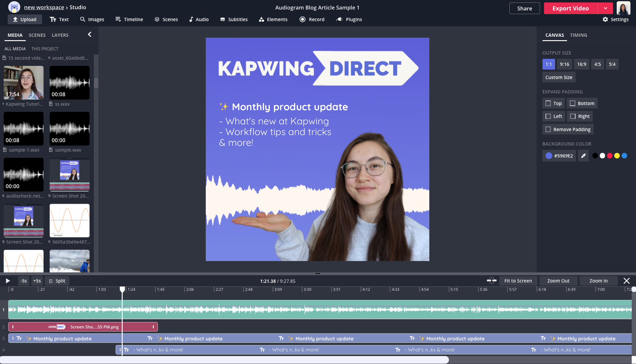Select the eyedropper color picker icon
Image resolution: width=636 pixels, height=364 pixels.
[x=583, y=156]
